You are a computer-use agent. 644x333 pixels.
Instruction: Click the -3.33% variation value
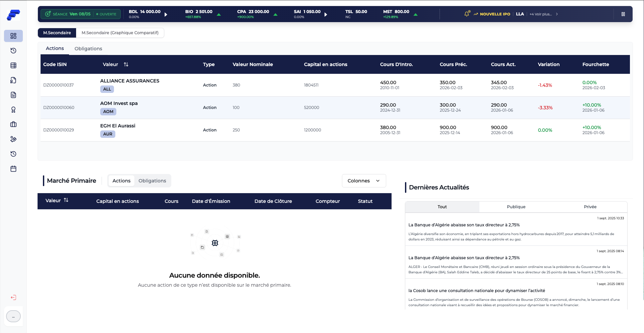(545, 108)
